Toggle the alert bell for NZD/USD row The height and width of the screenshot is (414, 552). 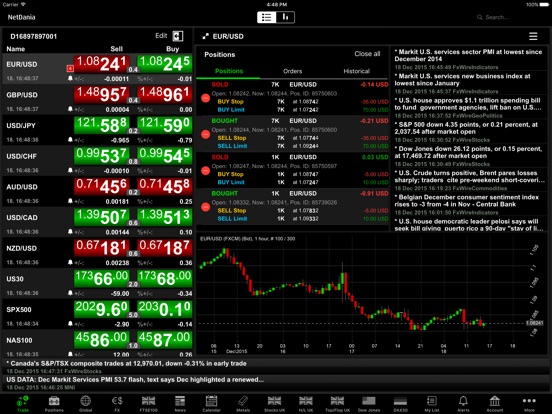pyautogui.click(x=70, y=262)
